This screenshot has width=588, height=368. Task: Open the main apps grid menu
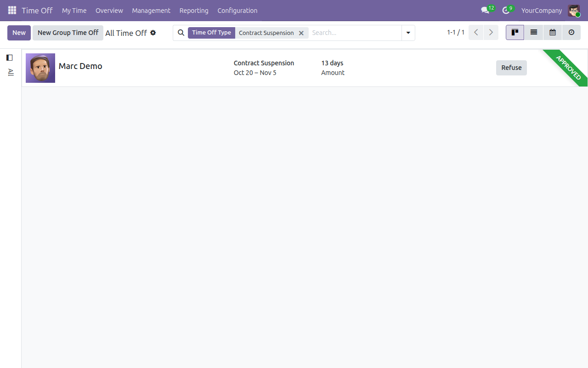12,10
